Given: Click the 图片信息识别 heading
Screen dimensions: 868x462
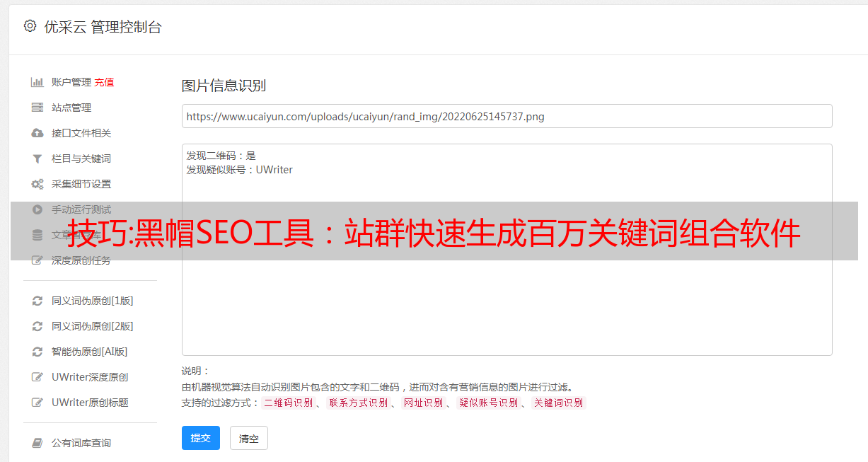Looking at the screenshot, I should (224, 86).
